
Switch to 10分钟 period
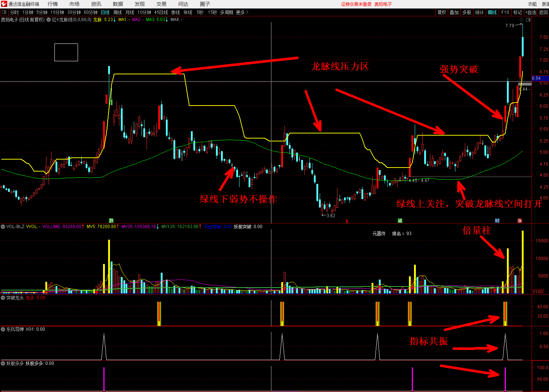click(144, 12)
